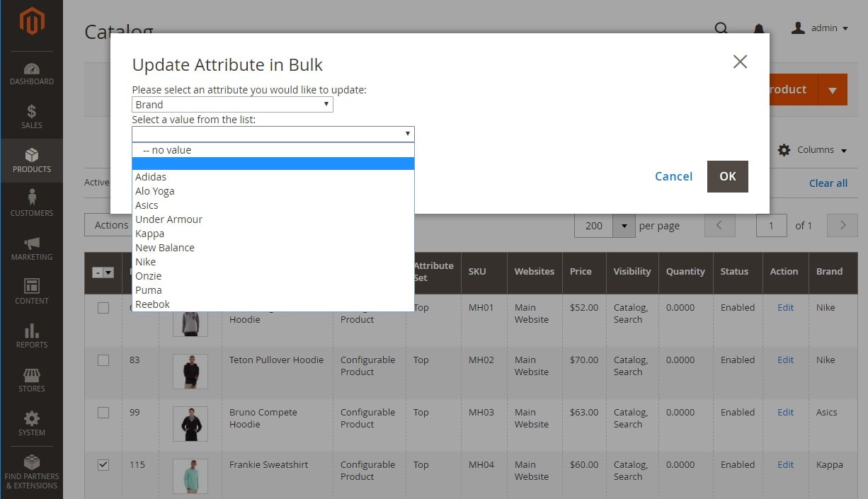
Task: Click the Magento logo icon
Action: [x=32, y=21]
